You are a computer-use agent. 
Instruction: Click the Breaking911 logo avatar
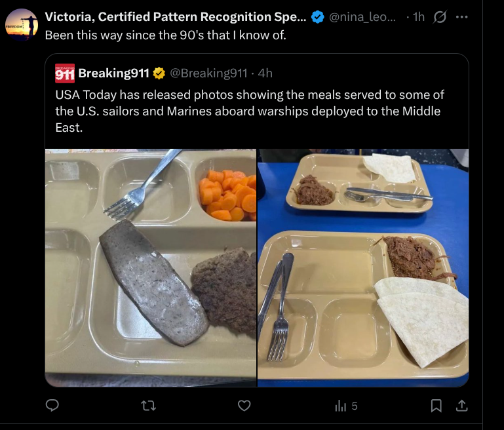64,73
